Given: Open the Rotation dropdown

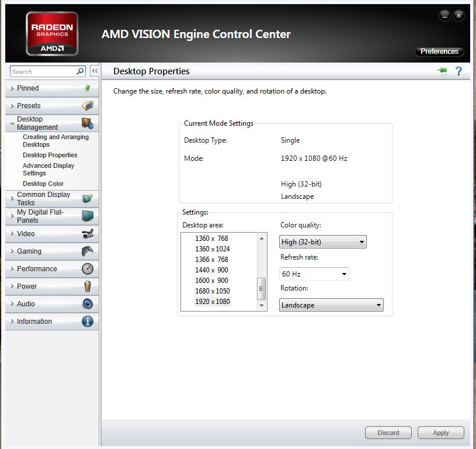Looking at the screenshot, I should pos(331,305).
